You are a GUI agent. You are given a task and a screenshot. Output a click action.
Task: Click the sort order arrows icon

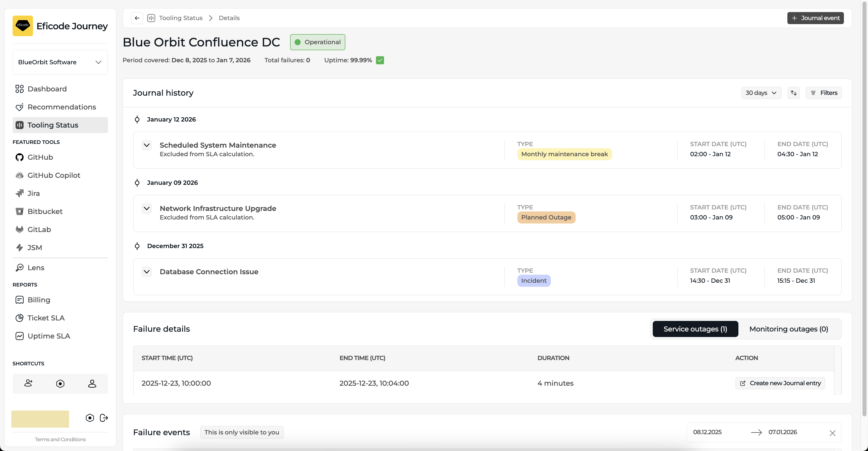pos(794,93)
